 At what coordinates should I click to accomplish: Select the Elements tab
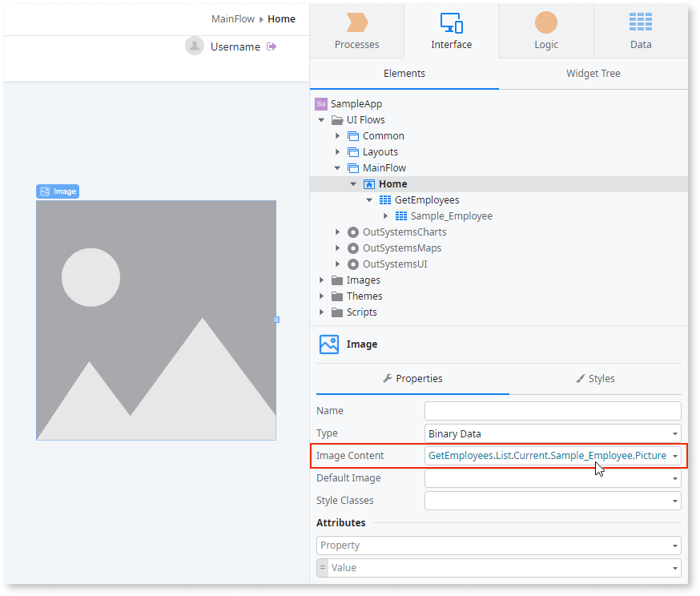pyautogui.click(x=404, y=73)
